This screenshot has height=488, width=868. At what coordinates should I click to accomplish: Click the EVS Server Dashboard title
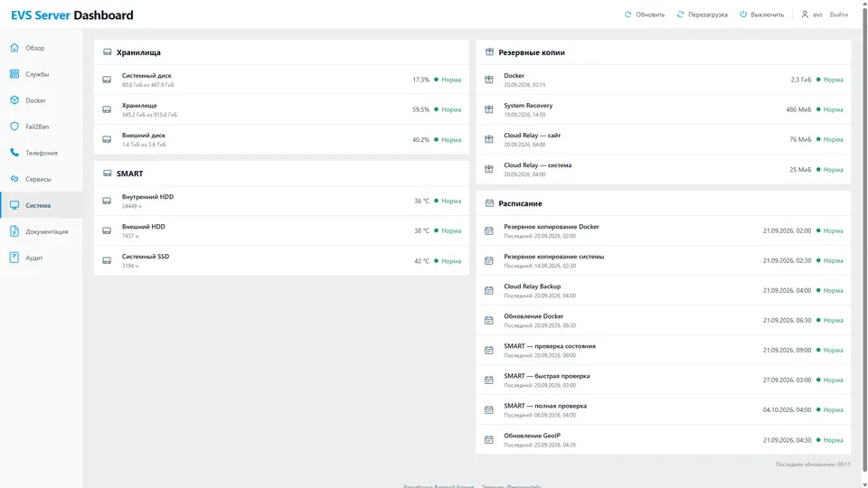72,15
